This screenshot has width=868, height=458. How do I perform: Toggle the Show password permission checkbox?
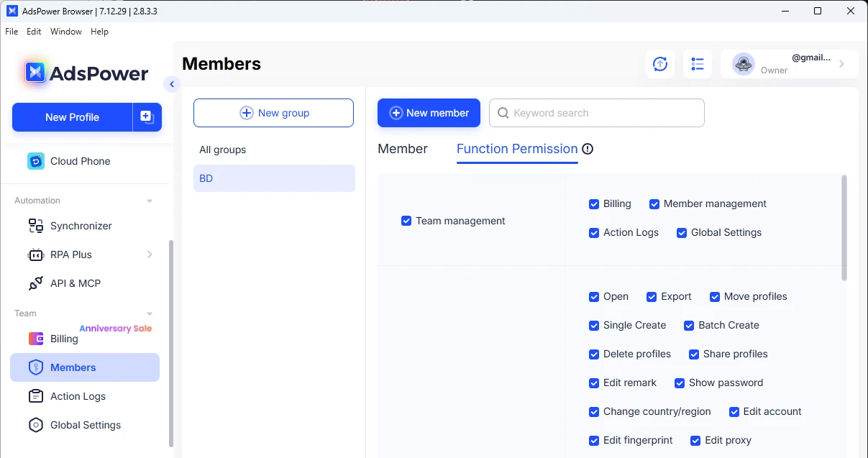point(680,383)
